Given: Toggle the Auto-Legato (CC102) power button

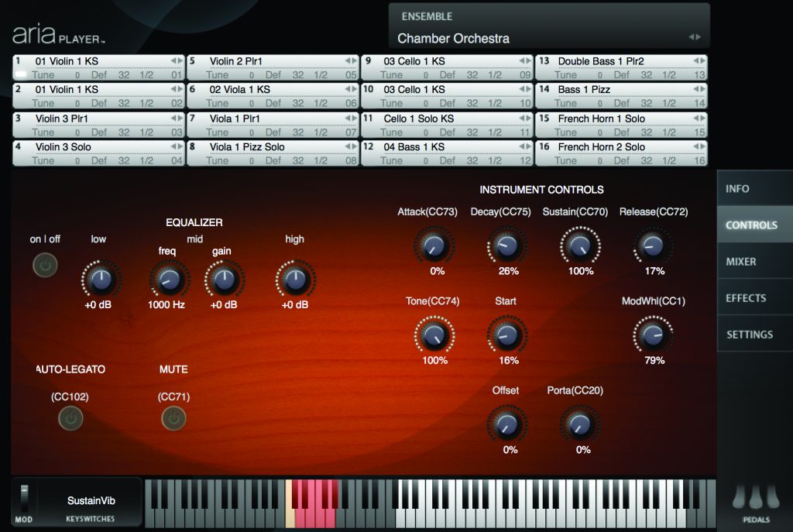Looking at the screenshot, I should pyautogui.click(x=70, y=418).
